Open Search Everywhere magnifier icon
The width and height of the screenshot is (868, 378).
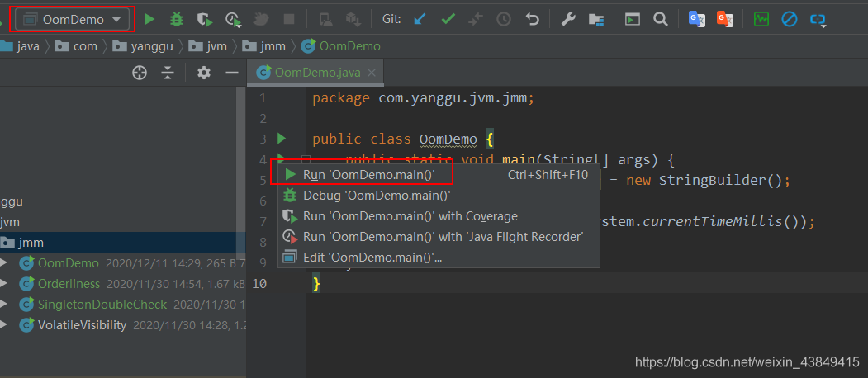click(x=660, y=19)
